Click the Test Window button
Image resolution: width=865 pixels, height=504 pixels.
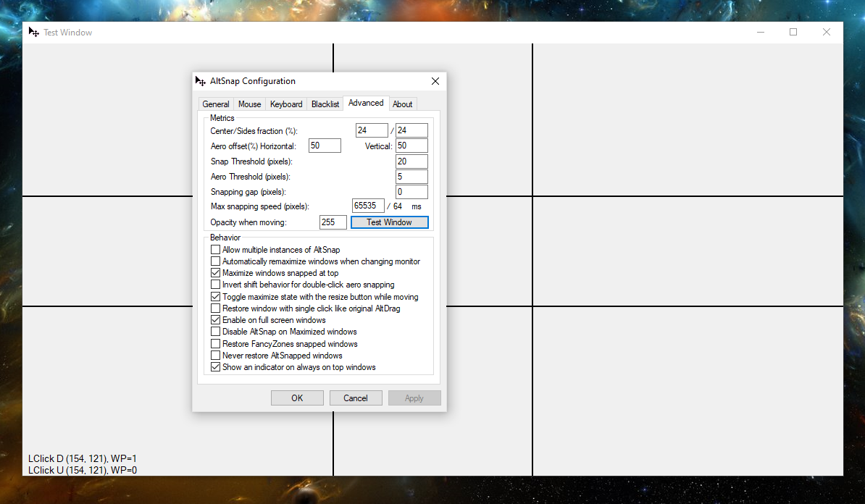[390, 222]
